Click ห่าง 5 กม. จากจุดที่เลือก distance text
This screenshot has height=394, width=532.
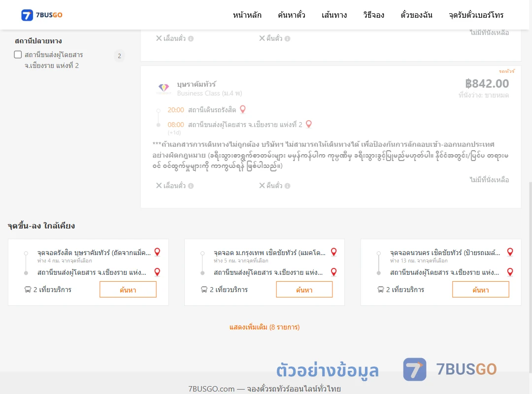click(241, 261)
